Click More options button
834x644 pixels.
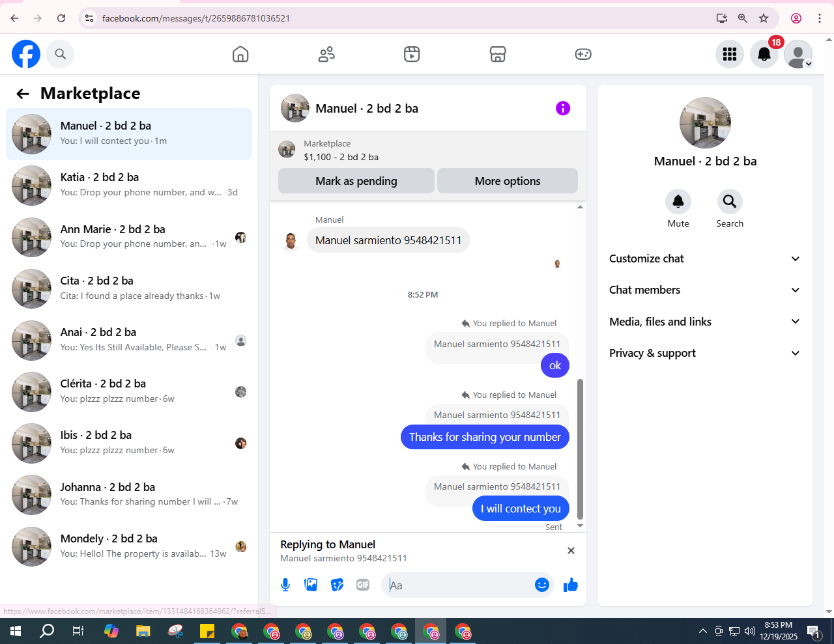click(508, 181)
